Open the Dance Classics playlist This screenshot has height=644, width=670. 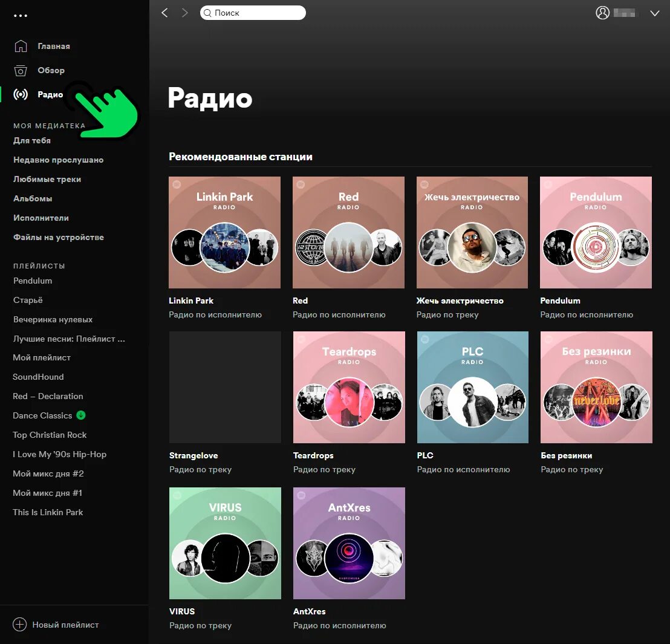[42, 415]
